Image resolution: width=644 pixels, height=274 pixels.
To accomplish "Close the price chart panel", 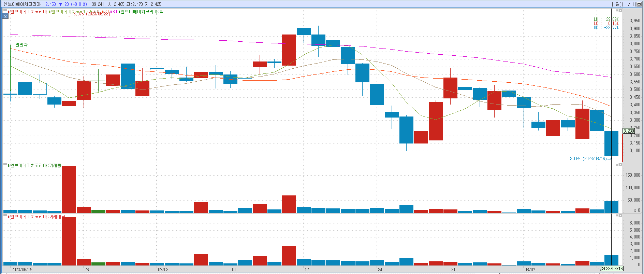I will pyautogui.click(x=620, y=11).
